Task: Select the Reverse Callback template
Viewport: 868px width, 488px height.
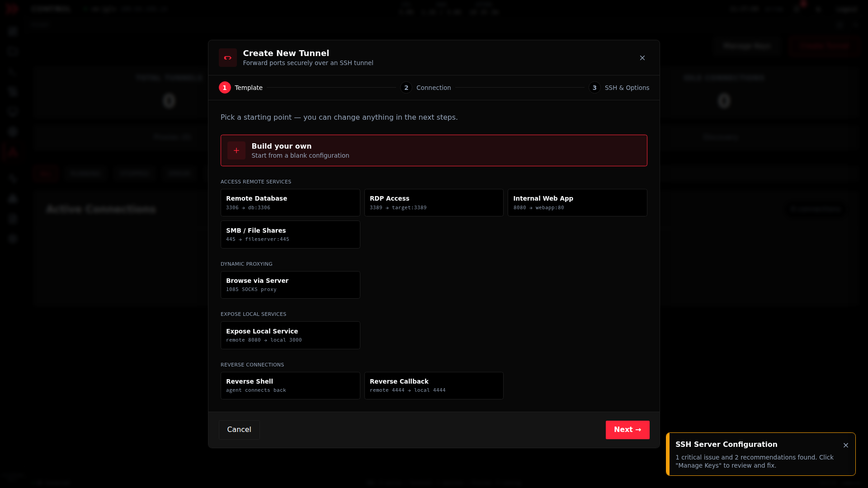Action: [434, 385]
